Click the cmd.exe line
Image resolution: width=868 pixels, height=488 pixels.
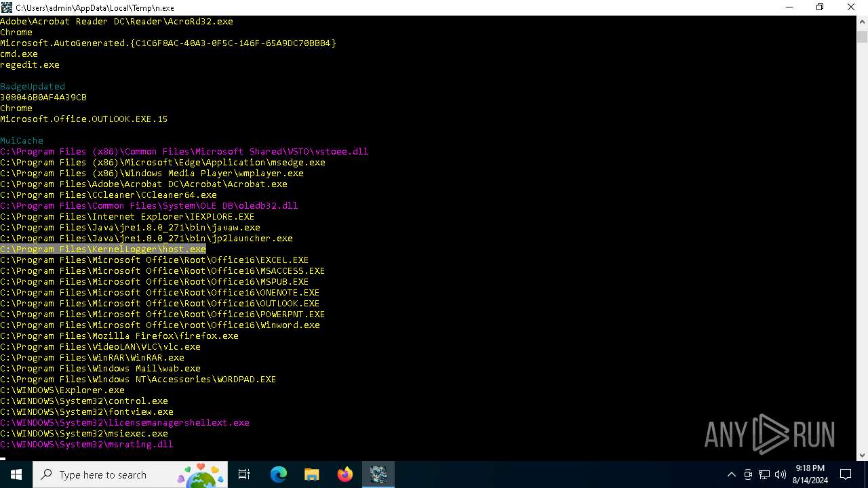click(x=19, y=54)
